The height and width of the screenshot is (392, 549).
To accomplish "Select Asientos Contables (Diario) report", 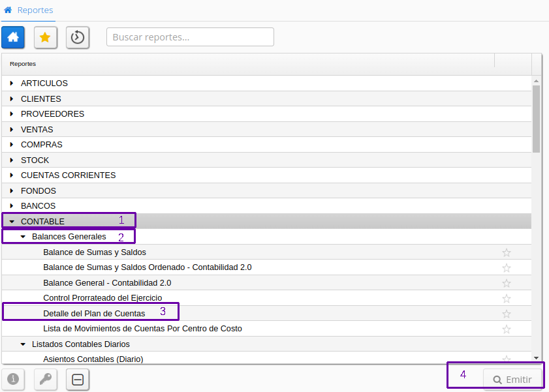I will (x=93, y=359).
